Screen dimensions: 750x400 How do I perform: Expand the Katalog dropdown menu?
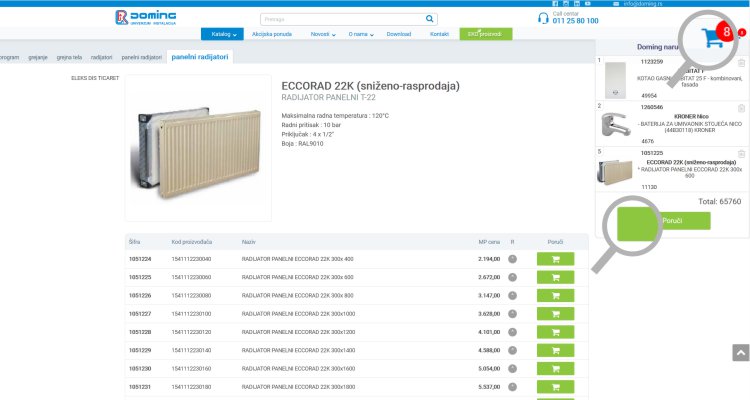tap(222, 34)
